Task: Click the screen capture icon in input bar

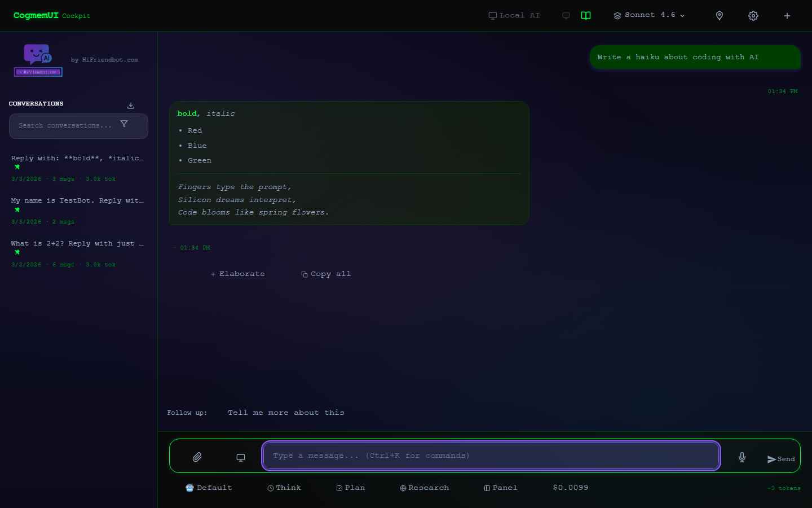Action: [x=241, y=457]
